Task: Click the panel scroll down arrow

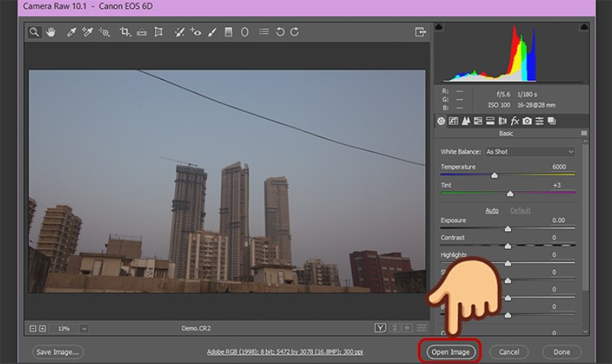Action: coord(585,332)
